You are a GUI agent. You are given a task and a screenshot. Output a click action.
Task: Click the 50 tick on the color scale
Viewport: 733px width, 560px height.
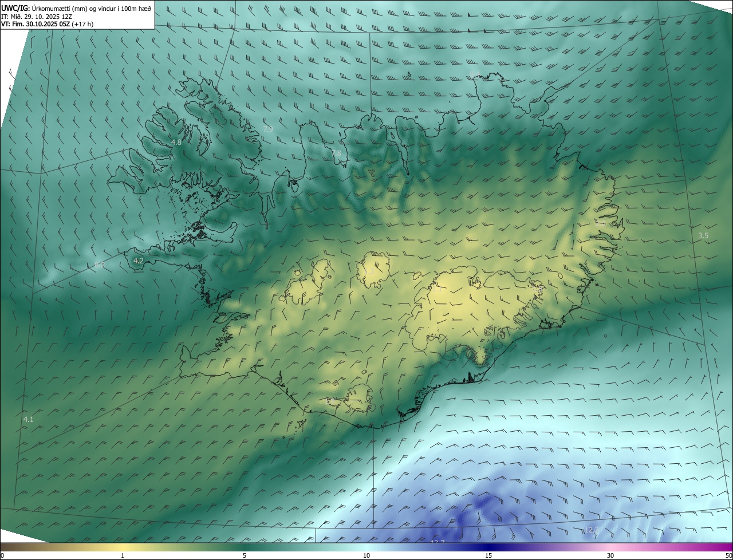(728, 555)
